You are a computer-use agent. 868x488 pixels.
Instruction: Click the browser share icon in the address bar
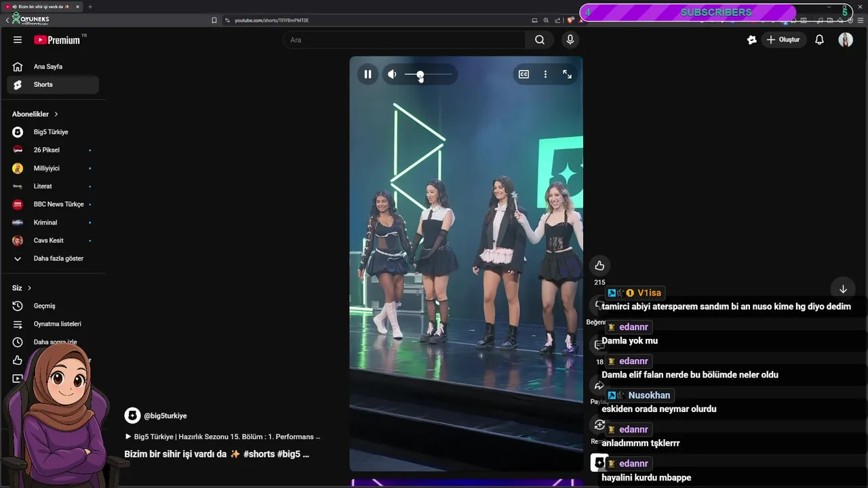coord(557,20)
